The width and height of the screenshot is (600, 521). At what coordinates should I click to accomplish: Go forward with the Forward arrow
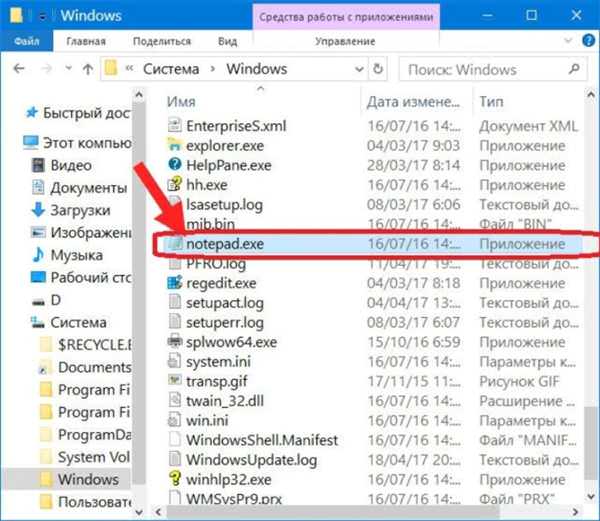pyautogui.click(x=46, y=69)
